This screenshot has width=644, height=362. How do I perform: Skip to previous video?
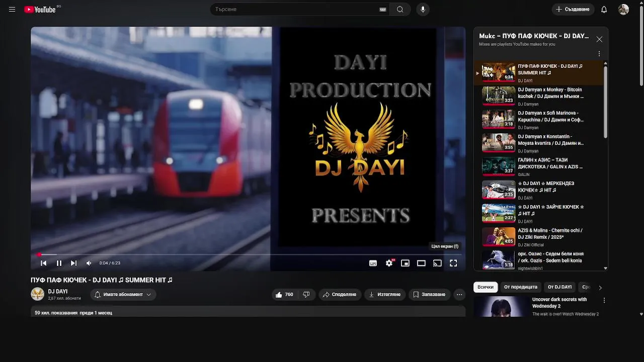pyautogui.click(x=44, y=263)
